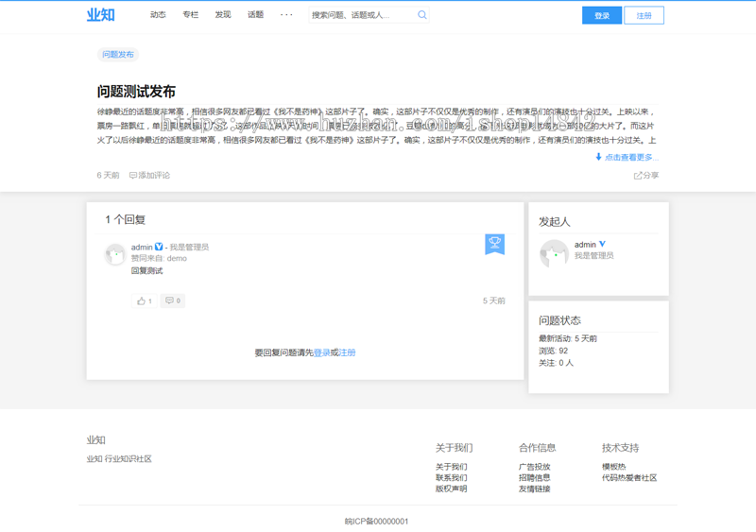
Task: Click the verified badge next to admin in reply
Action: coord(159,247)
